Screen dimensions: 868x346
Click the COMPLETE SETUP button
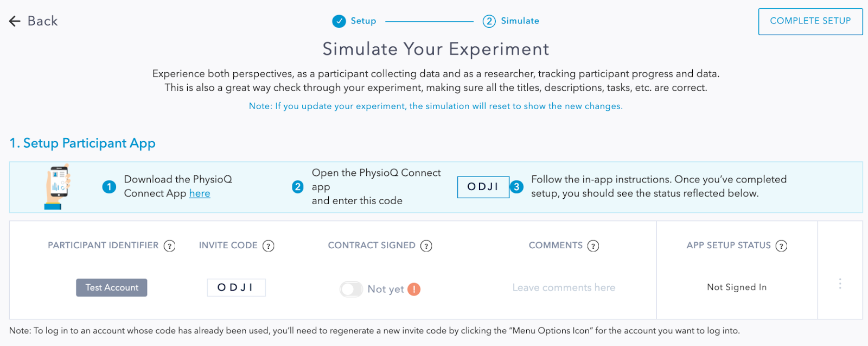click(810, 22)
